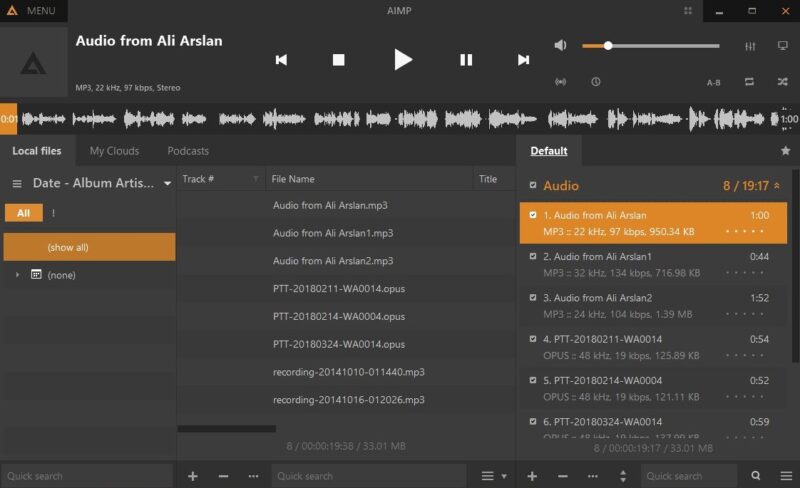Uncheck track 4 PTT-20180211-WA0014
Viewport: 800px width, 488px height.
[533, 339]
